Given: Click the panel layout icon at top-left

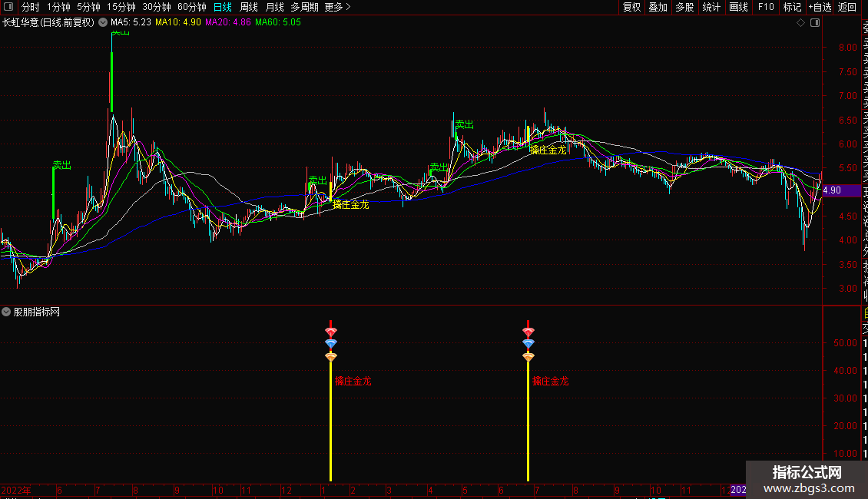Looking at the screenshot, I should pos(8,7).
